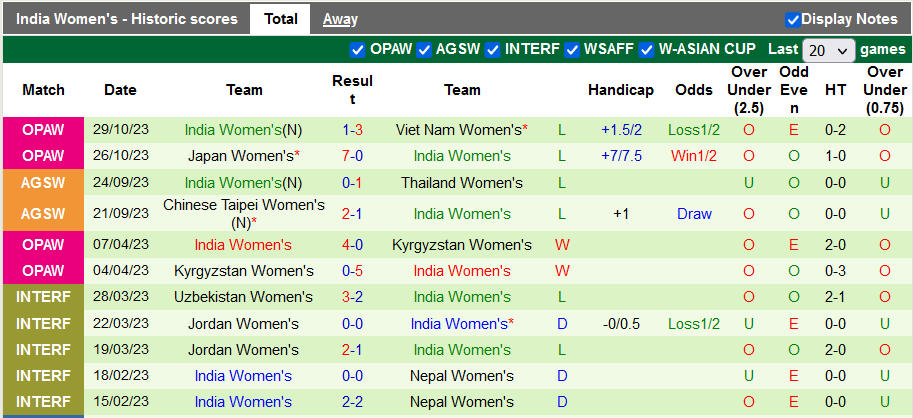Viewport: 913px width, 418px height.
Task: Click the AGSW badge for 24/09/23 match
Action: [x=43, y=183]
